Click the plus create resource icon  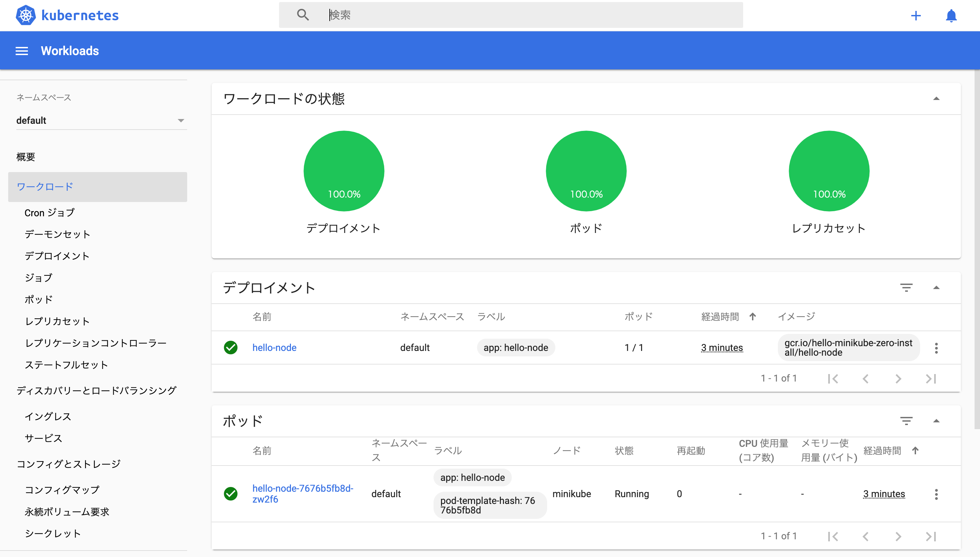(916, 16)
